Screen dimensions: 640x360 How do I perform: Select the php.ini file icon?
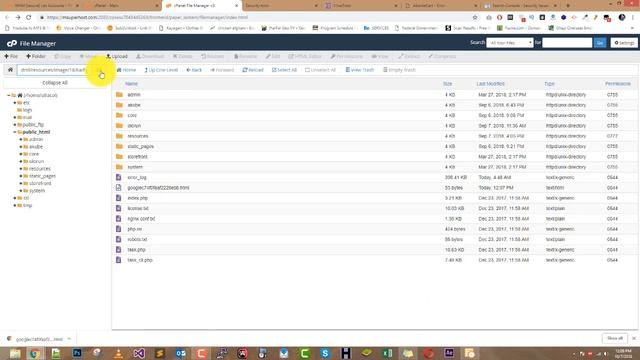118,229
